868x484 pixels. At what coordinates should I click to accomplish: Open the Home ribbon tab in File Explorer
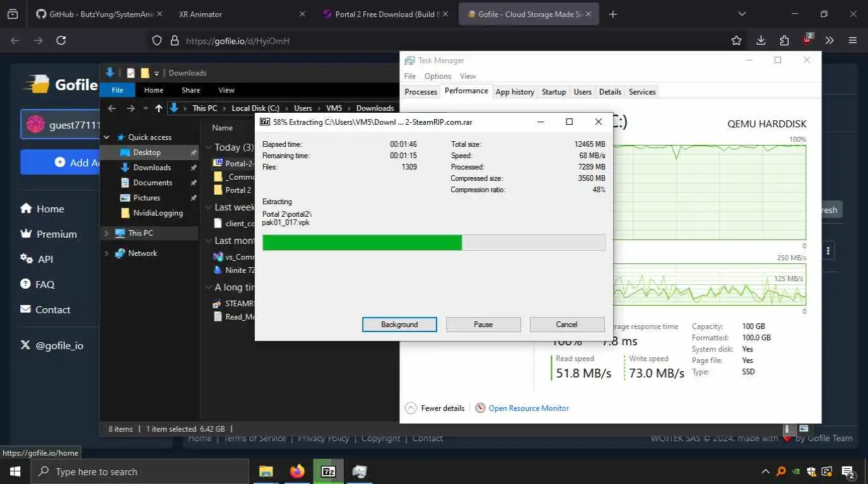(x=153, y=90)
